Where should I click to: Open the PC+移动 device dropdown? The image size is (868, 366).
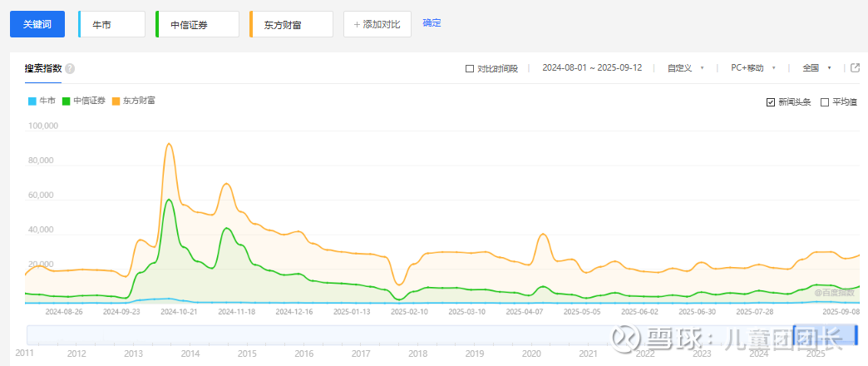pos(752,68)
